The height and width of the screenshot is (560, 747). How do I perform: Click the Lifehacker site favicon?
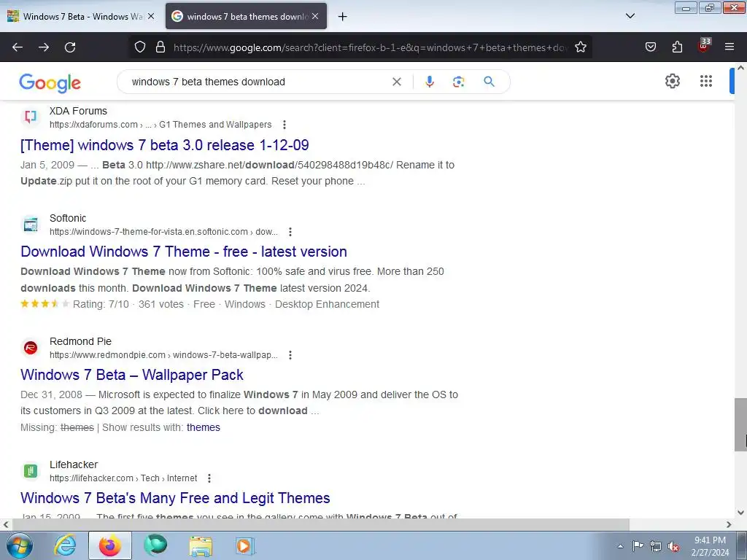point(31,471)
